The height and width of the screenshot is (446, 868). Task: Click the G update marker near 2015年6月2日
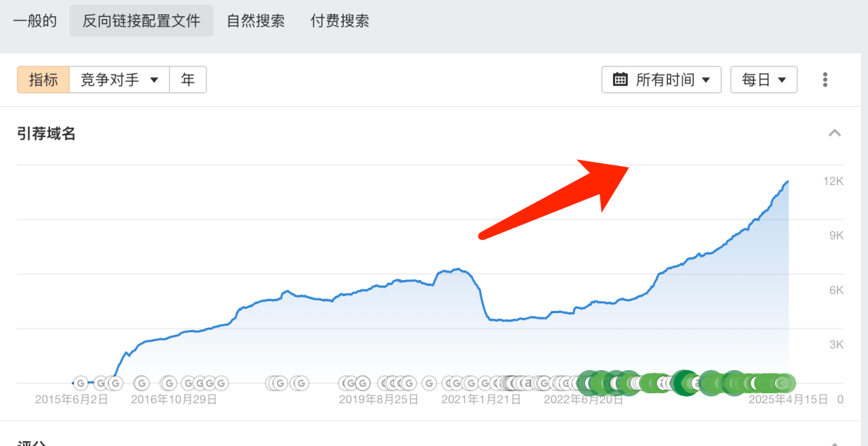[x=81, y=383]
